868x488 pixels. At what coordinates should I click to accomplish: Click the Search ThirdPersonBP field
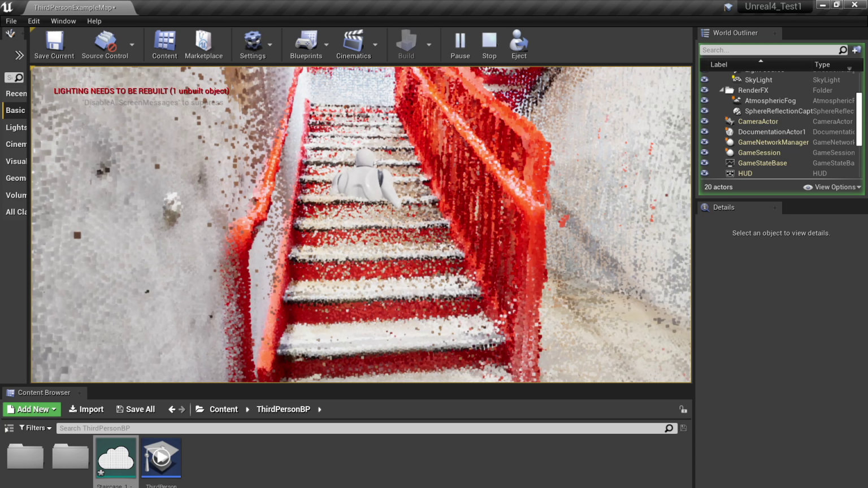[361, 428]
